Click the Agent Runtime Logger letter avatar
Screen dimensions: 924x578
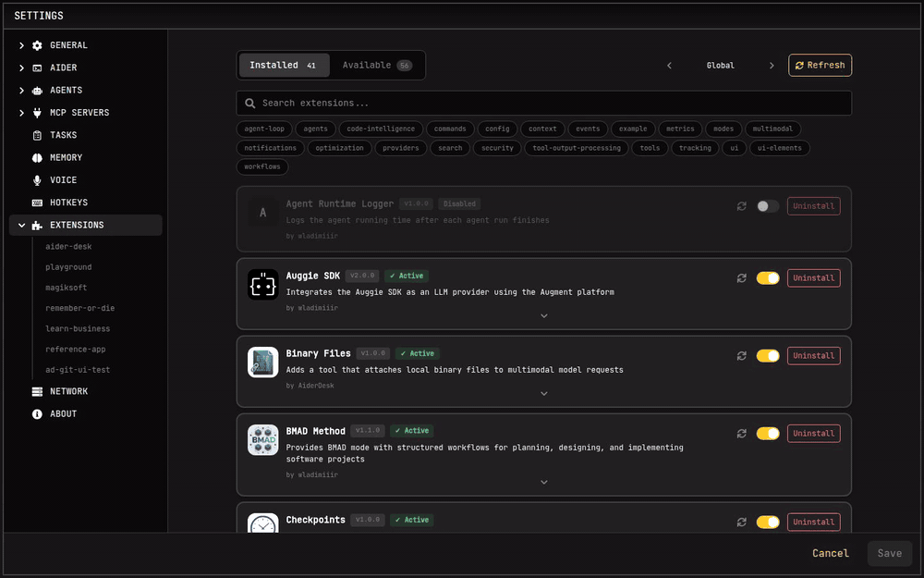(262, 213)
